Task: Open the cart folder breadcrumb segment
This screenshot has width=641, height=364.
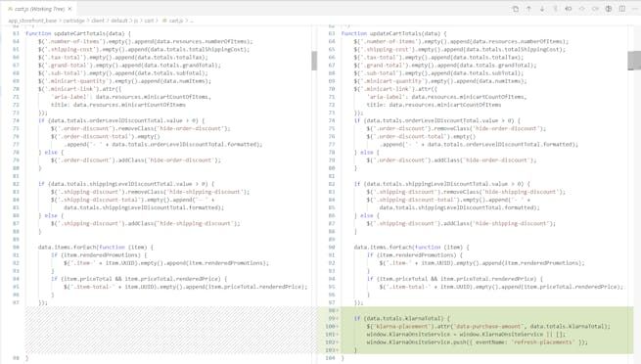Action: coord(149,21)
